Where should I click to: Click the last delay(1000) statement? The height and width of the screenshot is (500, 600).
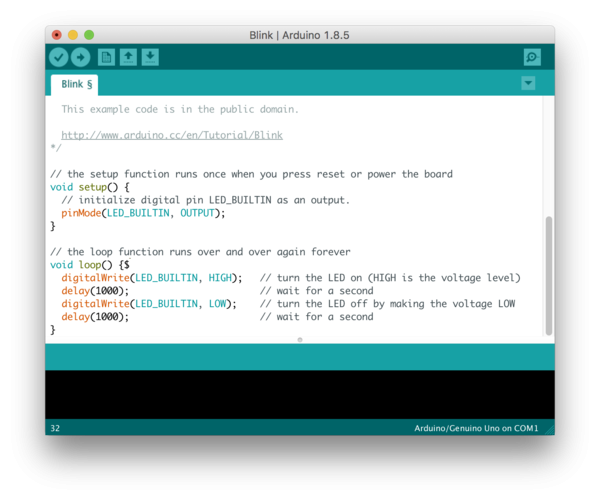coord(95,317)
